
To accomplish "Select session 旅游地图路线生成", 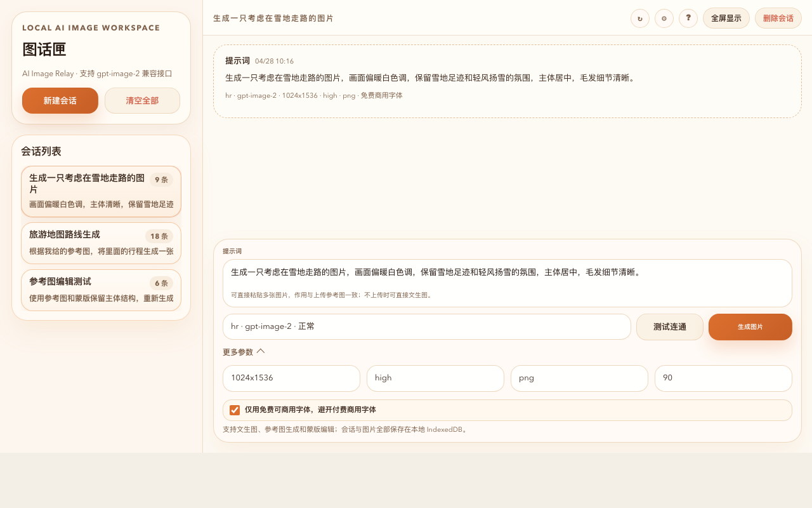I will point(101,243).
